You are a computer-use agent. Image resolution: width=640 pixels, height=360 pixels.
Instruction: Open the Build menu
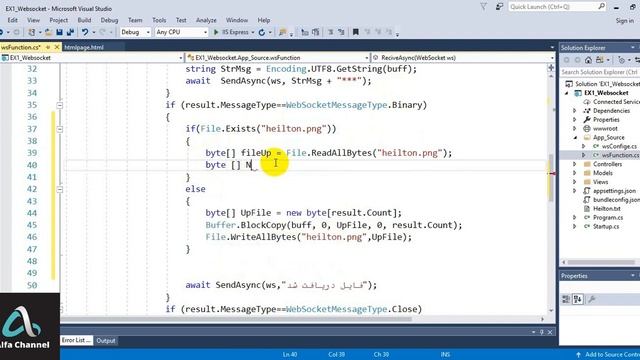84,20
